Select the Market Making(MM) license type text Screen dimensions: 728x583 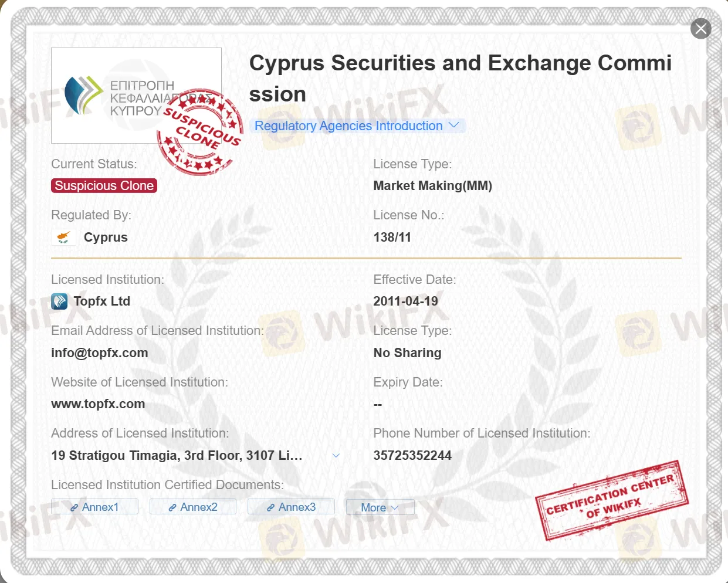[x=432, y=185]
